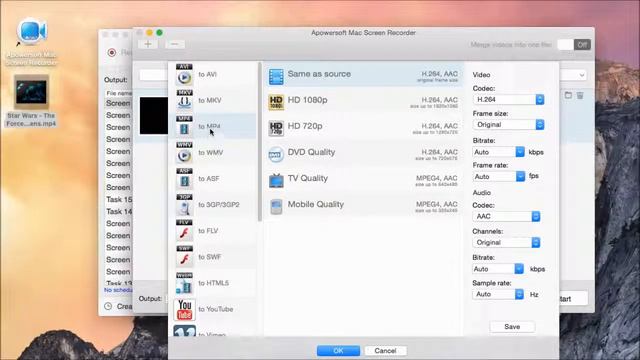Open the Frame size dropdown
The height and width of the screenshot is (360, 640).
pos(508,124)
